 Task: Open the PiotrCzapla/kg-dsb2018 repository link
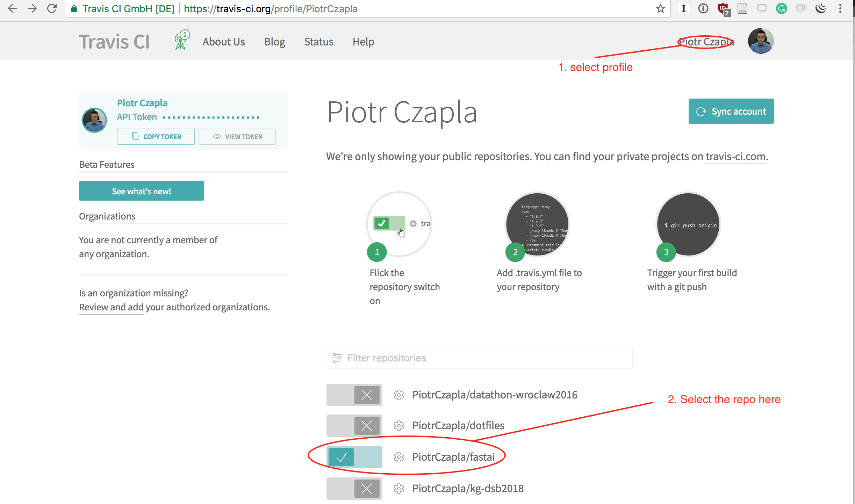click(468, 489)
